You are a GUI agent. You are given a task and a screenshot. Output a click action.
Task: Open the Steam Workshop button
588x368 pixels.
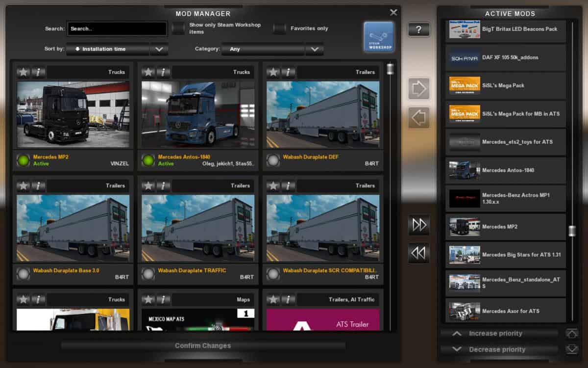[x=379, y=37]
